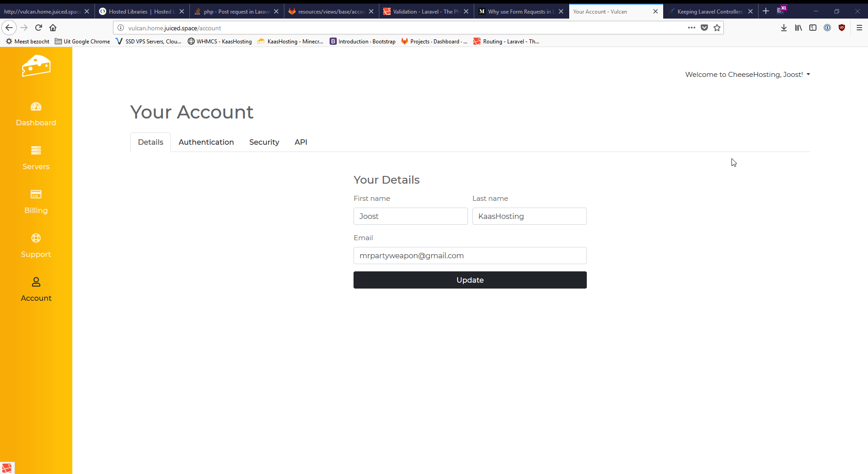Switch to the Security tab

tap(264, 142)
